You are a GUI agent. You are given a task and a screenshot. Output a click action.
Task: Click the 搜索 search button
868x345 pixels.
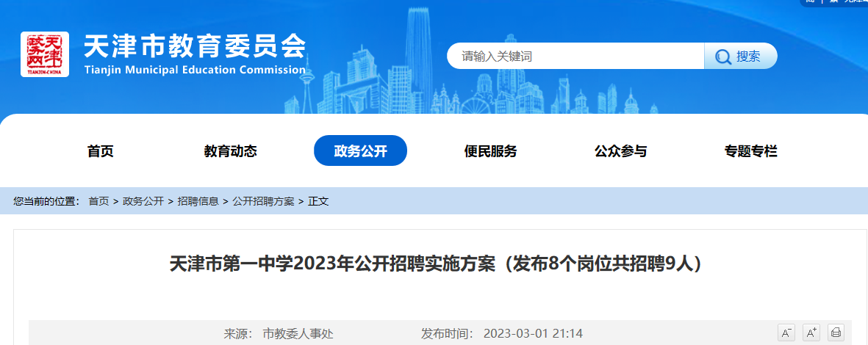click(x=741, y=57)
